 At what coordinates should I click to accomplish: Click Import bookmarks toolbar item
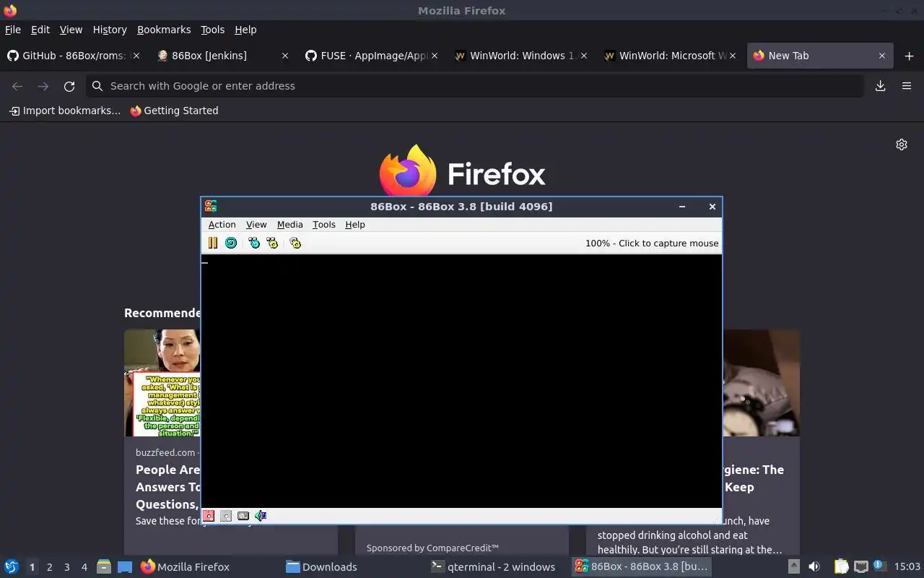click(x=65, y=111)
